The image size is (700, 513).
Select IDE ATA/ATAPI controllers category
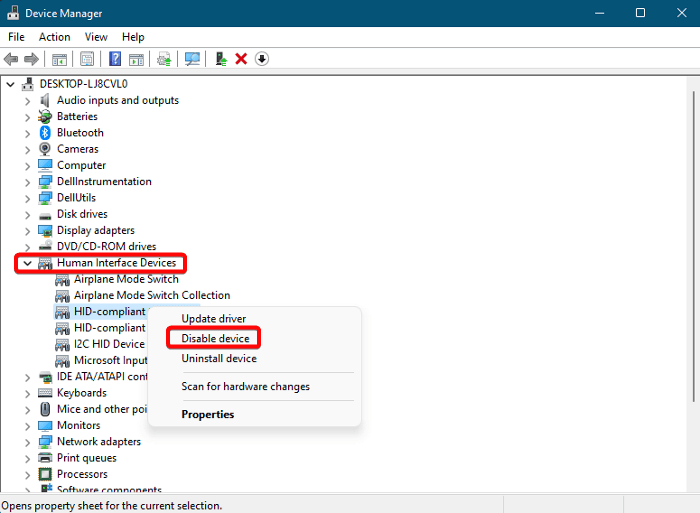click(x=102, y=376)
